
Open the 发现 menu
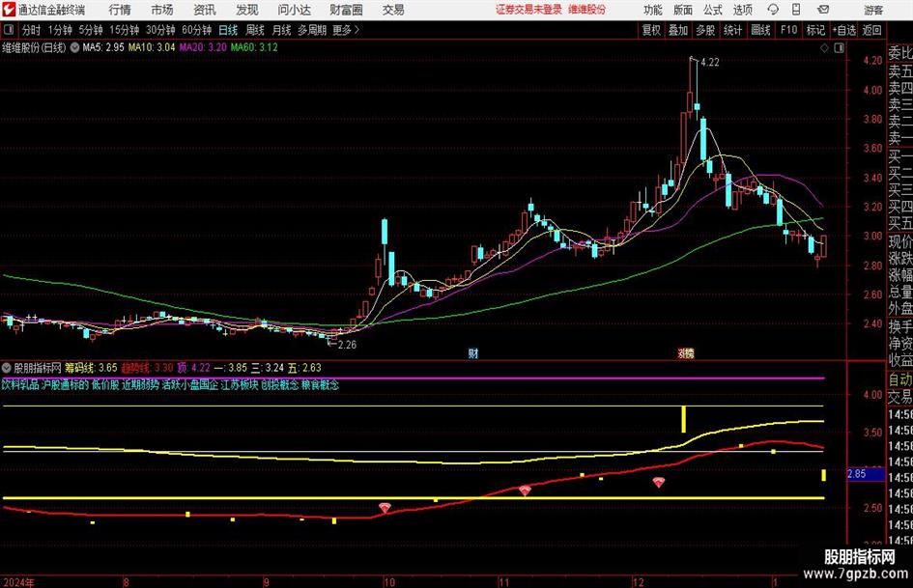[247, 10]
